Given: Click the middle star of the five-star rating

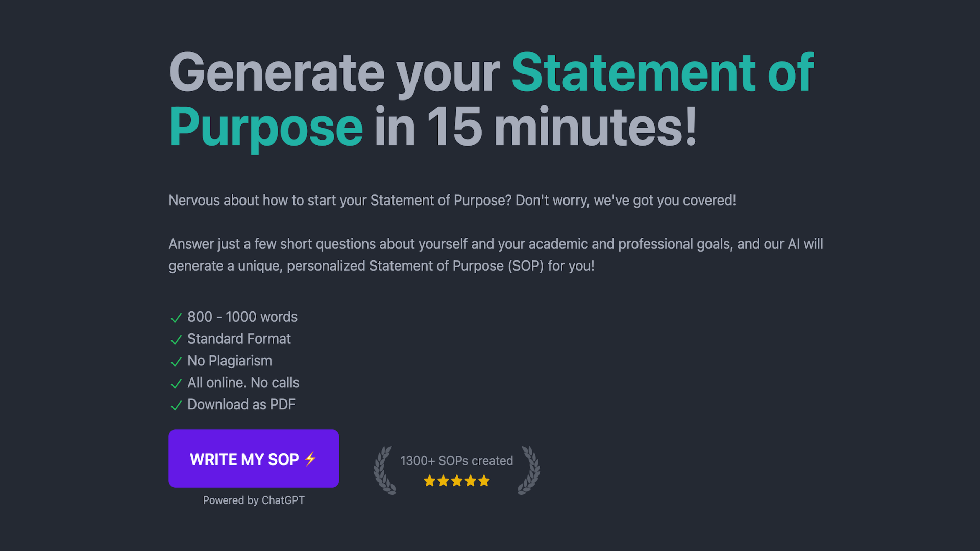Looking at the screenshot, I should pos(456,481).
